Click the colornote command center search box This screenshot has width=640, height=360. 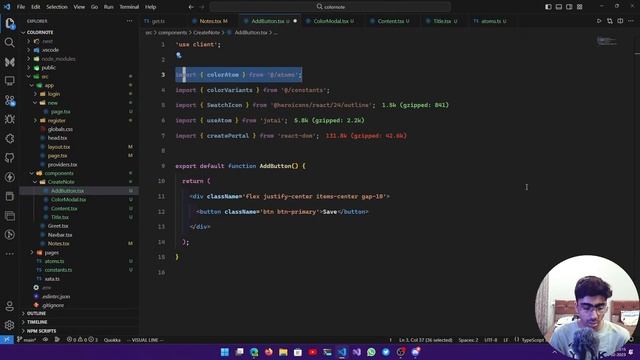[330, 7]
